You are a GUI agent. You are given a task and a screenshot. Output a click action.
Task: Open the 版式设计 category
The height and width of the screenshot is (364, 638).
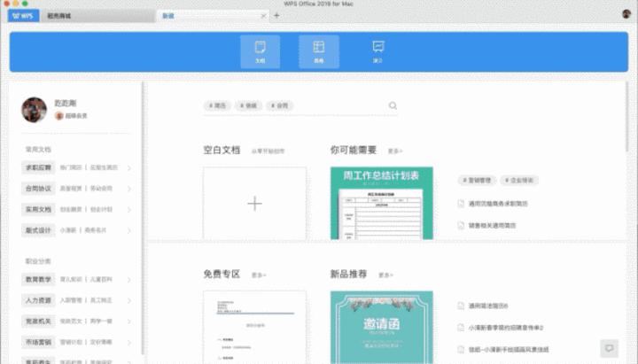(x=38, y=230)
